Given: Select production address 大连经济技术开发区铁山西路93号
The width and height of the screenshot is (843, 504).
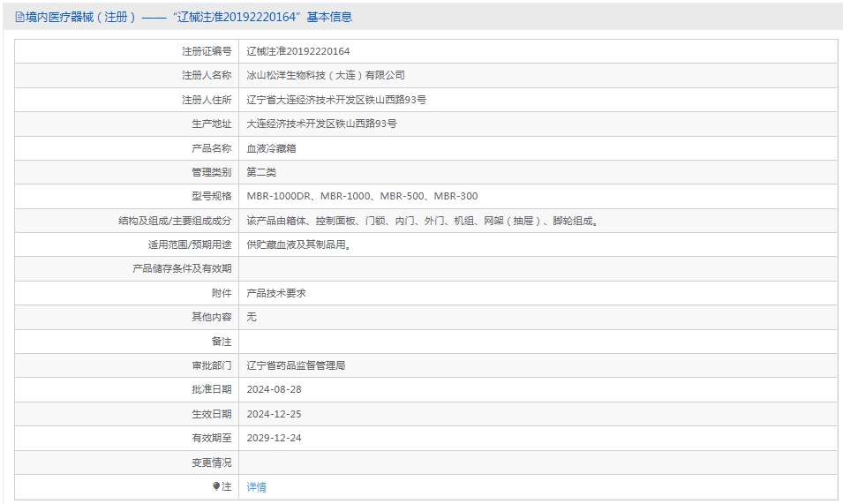Looking at the screenshot, I should (321, 124).
